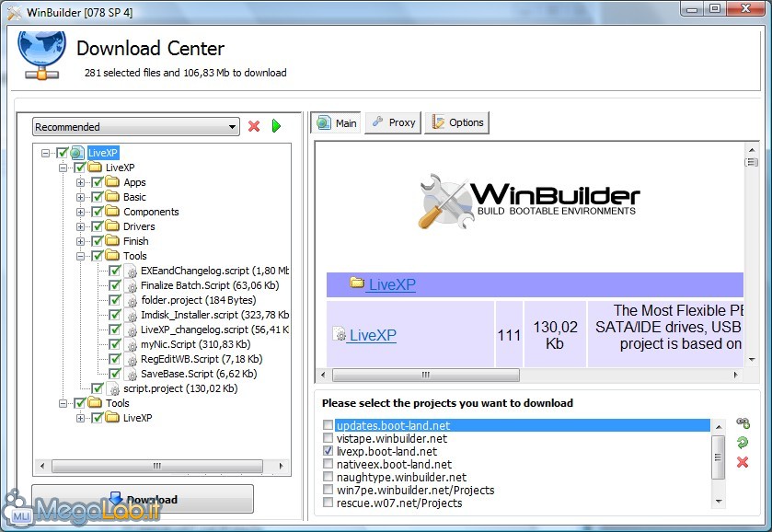This screenshot has width=772, height=532.
Task: Expand the Apps folder node
Action: (x=80, y=182)
